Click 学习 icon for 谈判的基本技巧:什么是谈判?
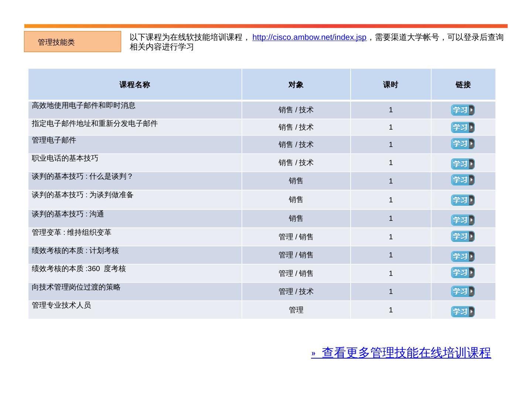The image size is (532, 411). click(x=463, y=180)
